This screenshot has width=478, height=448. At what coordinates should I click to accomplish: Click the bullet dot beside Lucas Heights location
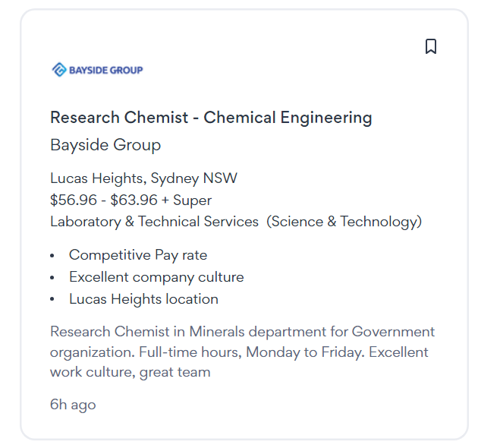(x=52, y=300)
